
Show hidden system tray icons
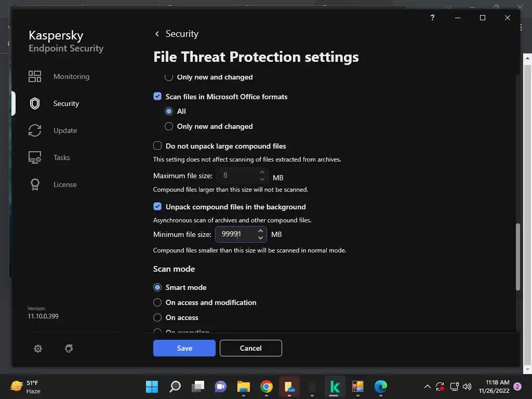428,387
